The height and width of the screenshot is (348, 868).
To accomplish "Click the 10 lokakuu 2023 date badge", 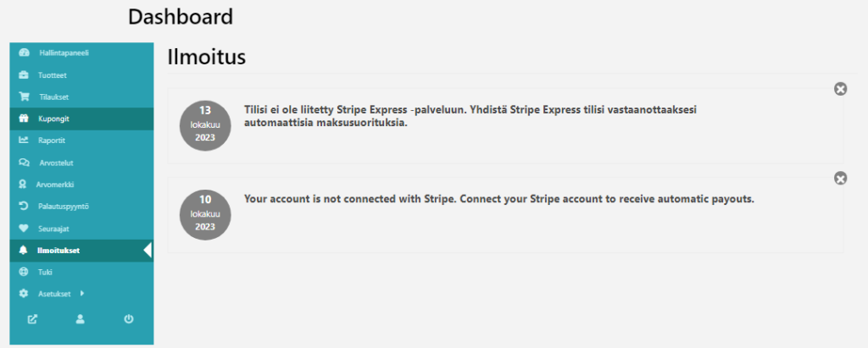I will pyautogui.click(x=205, y=213).
